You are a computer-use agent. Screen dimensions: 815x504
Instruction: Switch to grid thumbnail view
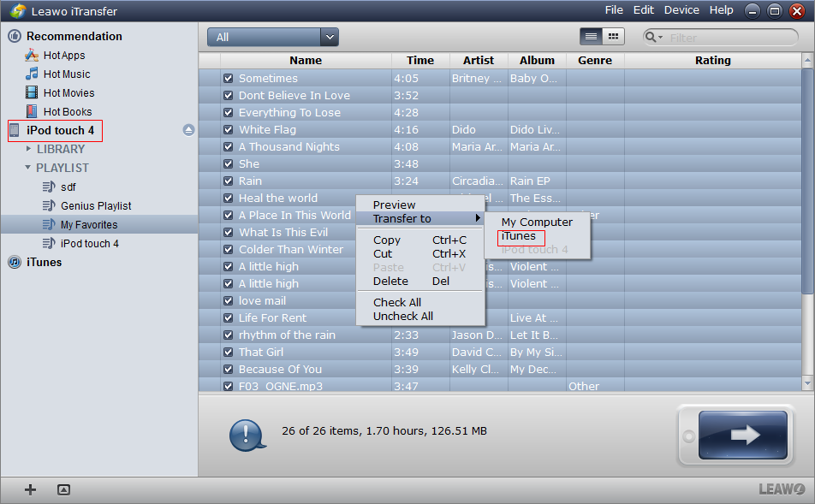pyautogui.click(x=613, y=37)
